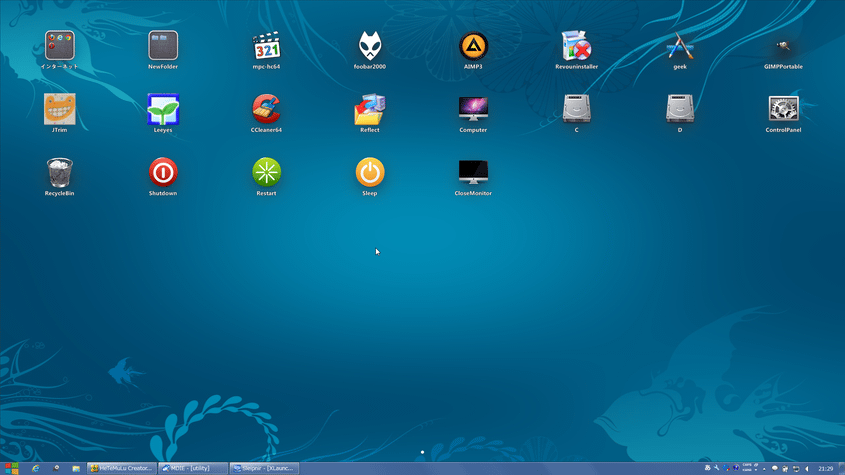845x475 pixels.
Task: Open the geek uninstaller icon
Action: tap(680, 46)
